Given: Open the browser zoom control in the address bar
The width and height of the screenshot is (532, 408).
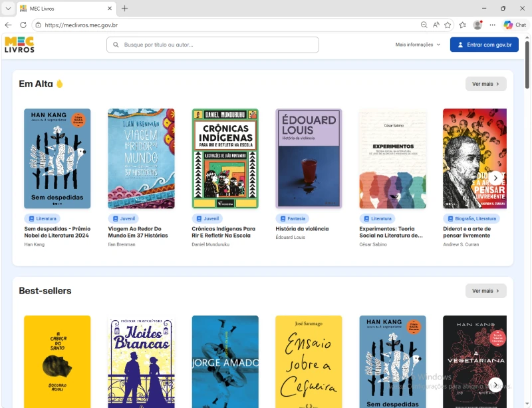Looking at the screenshot, I should pos(424,25).
